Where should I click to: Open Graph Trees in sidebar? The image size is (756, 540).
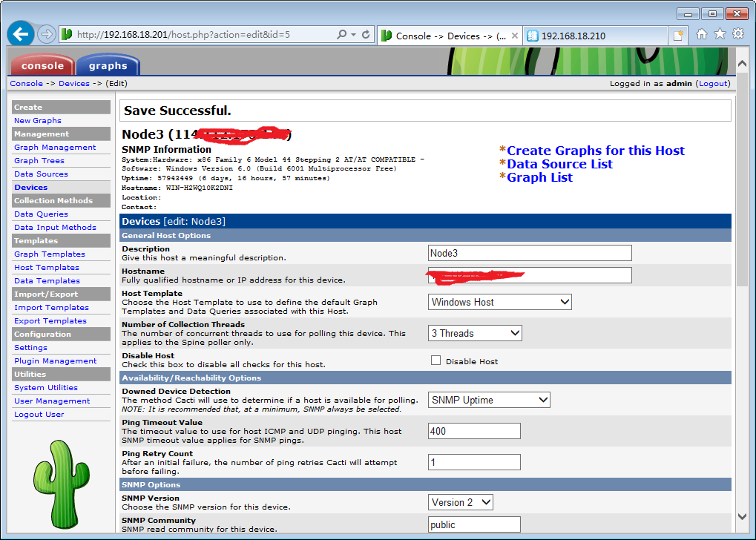(39, 160)
